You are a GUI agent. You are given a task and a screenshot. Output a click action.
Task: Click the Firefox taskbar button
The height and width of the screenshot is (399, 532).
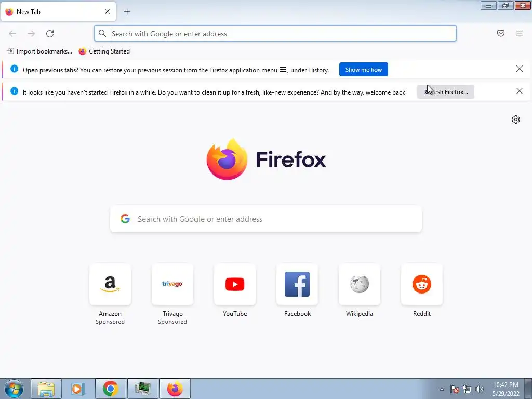[x=175, y=389]
